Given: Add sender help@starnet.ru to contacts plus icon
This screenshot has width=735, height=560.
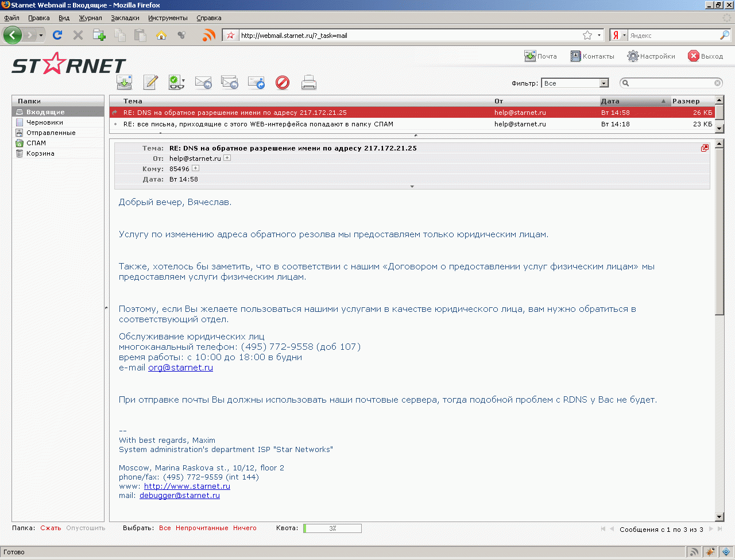Looking at the screenshot, I should pos(227,158).
